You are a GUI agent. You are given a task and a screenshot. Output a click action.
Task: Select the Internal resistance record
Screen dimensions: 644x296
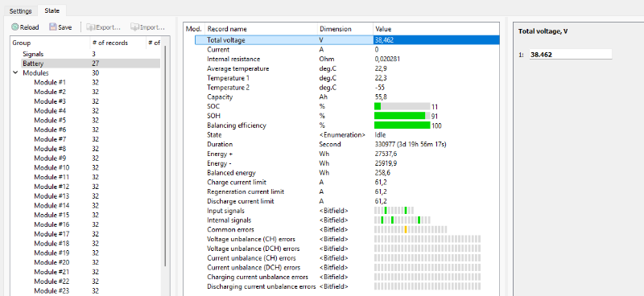[347, 59]
